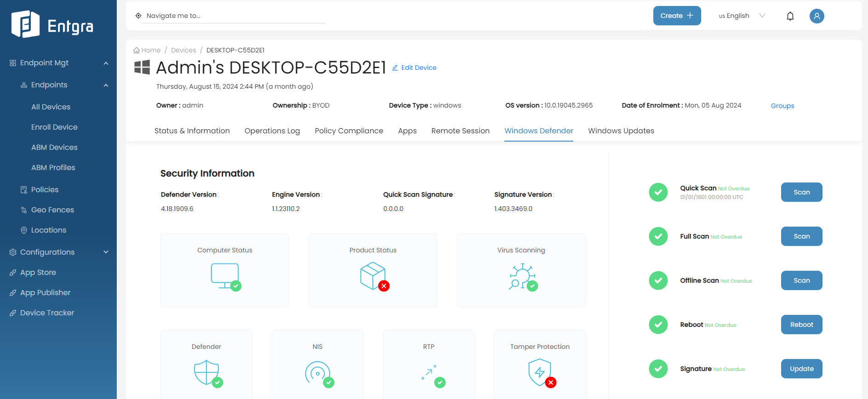Switch to Status & Information tab

(x=192, y=131)
